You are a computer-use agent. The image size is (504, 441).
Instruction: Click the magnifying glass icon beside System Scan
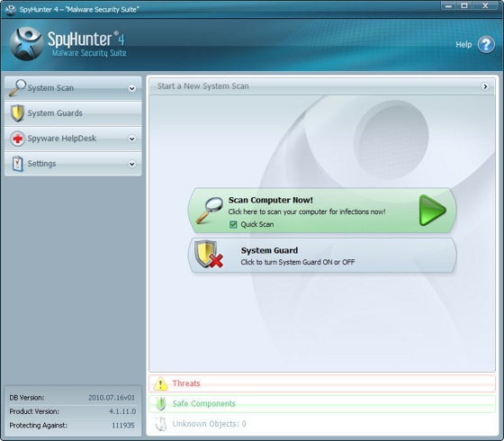17,88
